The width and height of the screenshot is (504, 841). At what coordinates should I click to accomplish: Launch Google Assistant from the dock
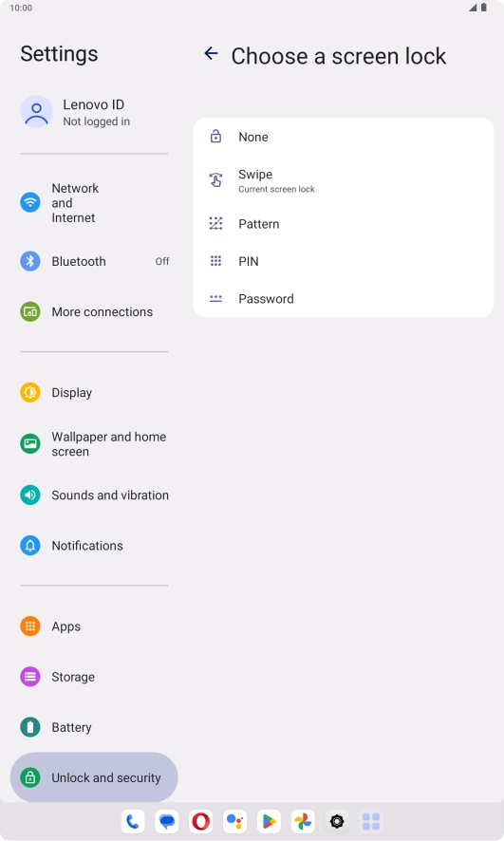click(x=234, y=821)
